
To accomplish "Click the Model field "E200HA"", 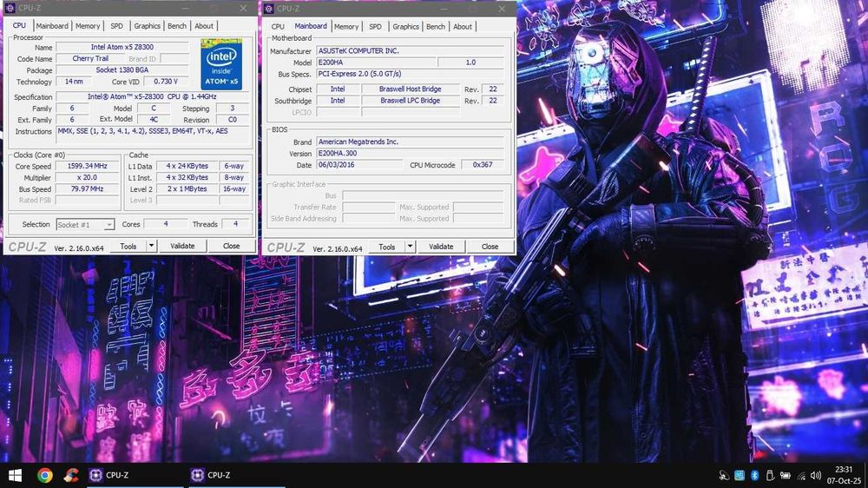I will tap(376, 62).
